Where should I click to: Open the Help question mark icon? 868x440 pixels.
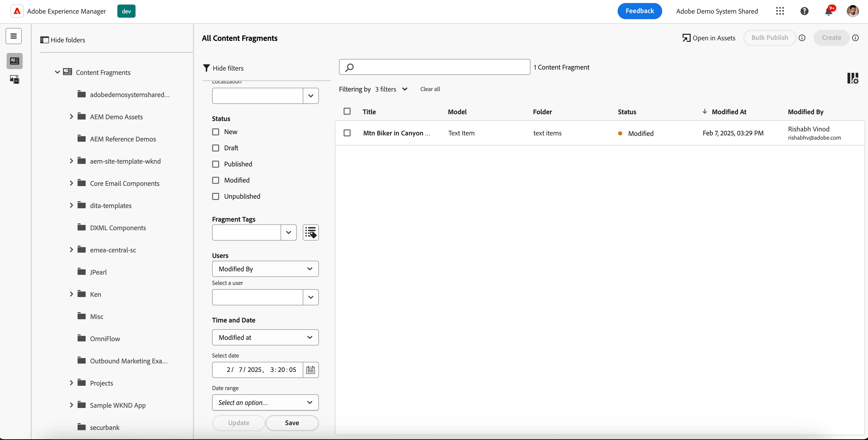[804, 11]
